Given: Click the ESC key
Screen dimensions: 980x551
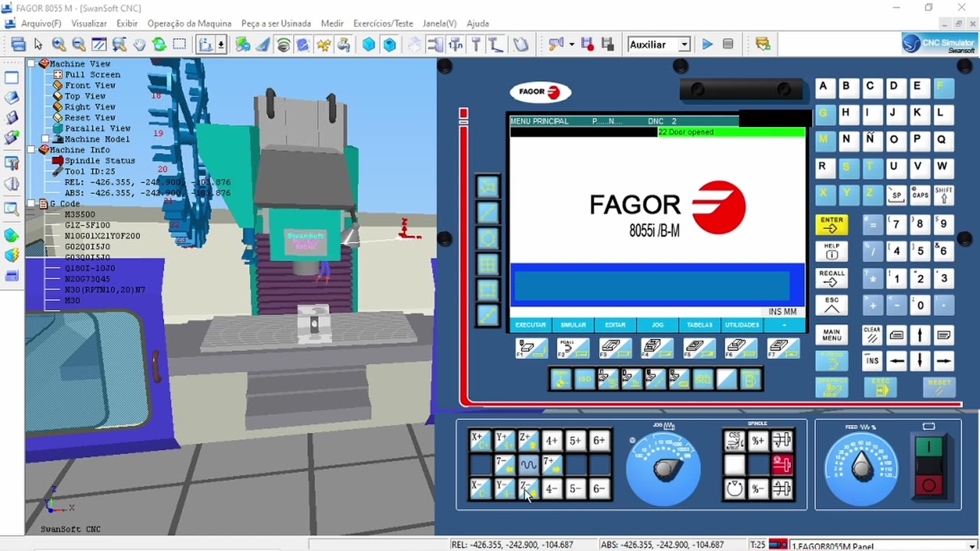Looking at the screenshot, I should (x=831, y=305).
